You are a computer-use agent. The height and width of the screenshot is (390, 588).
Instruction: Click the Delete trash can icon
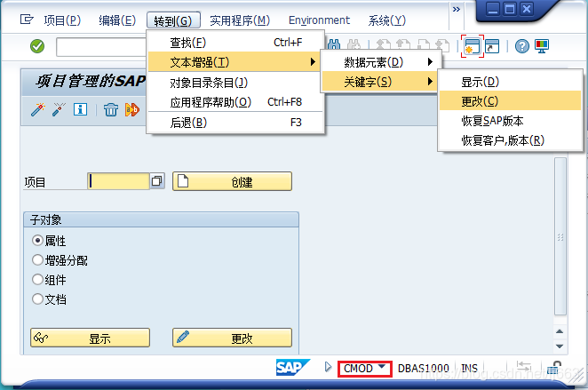(x=111, y=109)
